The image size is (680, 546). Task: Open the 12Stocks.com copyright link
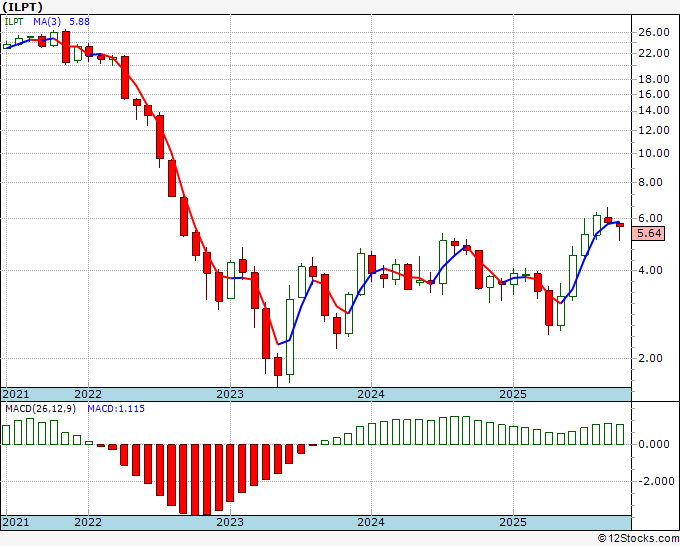tap(638, 539)
